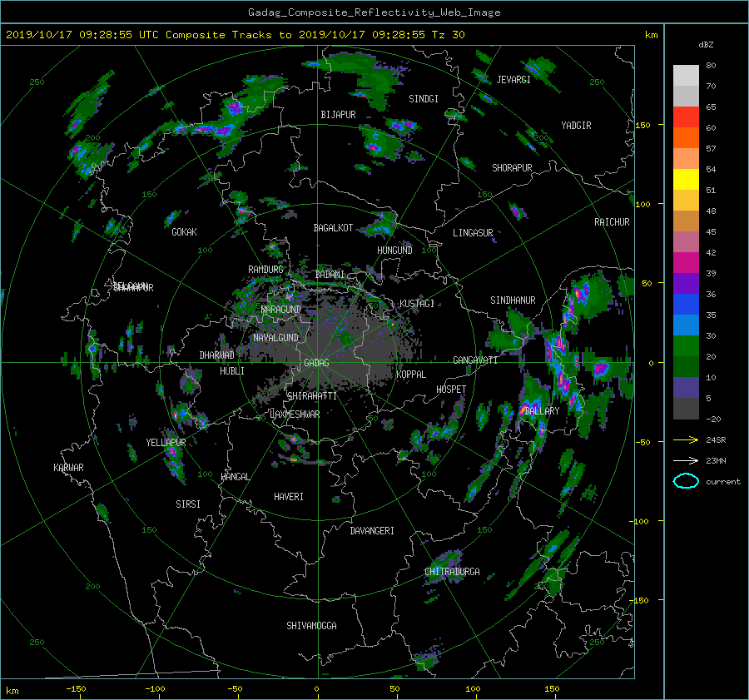
Task: Select the KUSTAGI city label
Action: [x=417, y=304]
